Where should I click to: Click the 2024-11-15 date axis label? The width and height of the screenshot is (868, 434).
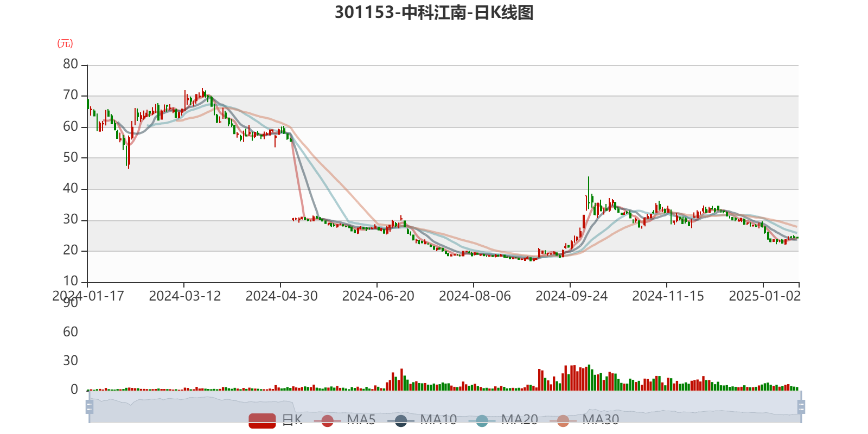click(x=668, y=296)
